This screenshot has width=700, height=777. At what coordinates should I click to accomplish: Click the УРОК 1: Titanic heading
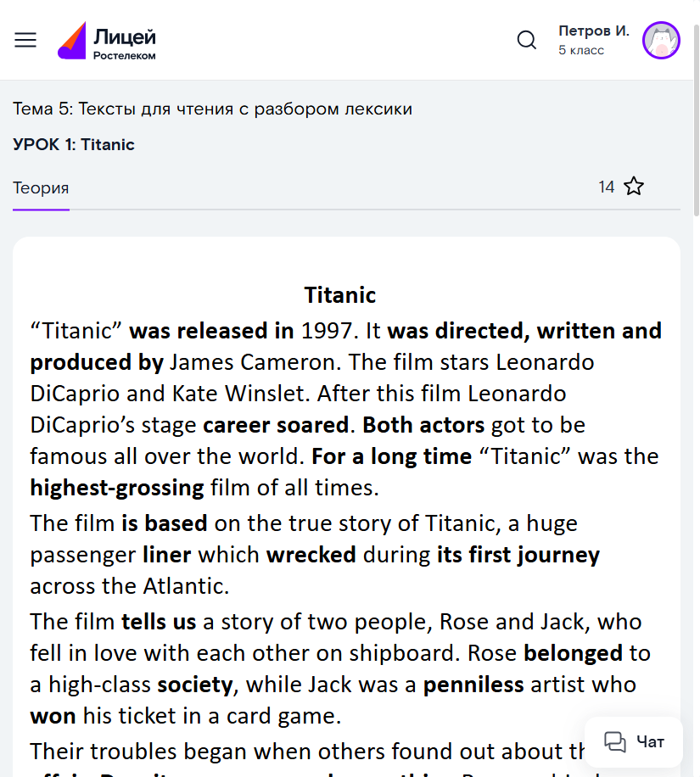pos(74,144)
